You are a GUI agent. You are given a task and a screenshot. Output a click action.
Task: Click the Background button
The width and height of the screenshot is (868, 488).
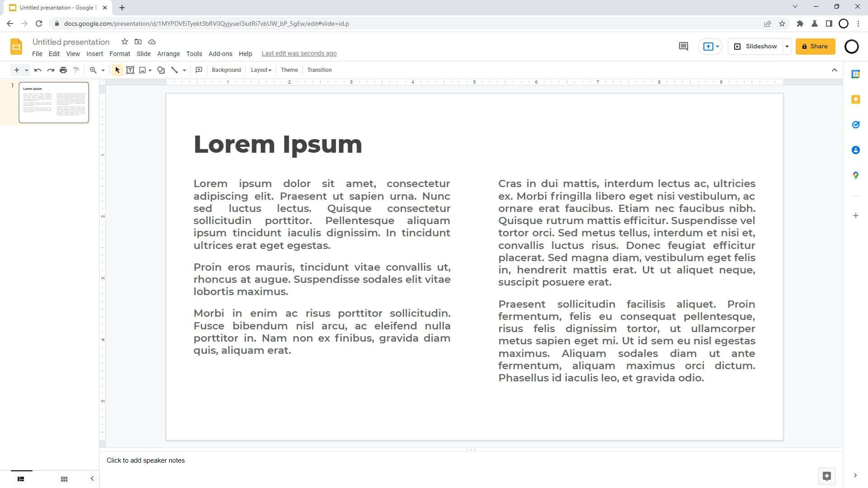(x=227, y=70)
